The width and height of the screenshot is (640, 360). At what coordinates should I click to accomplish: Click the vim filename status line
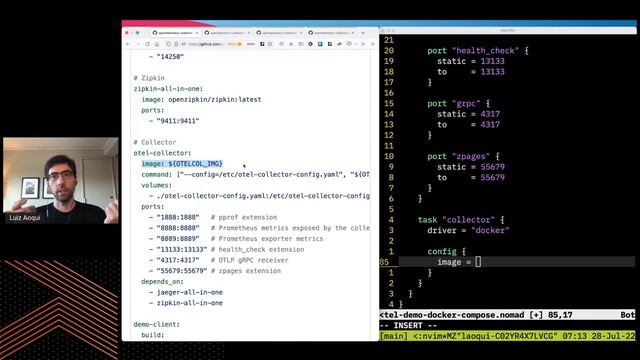[x=507, y=315]
